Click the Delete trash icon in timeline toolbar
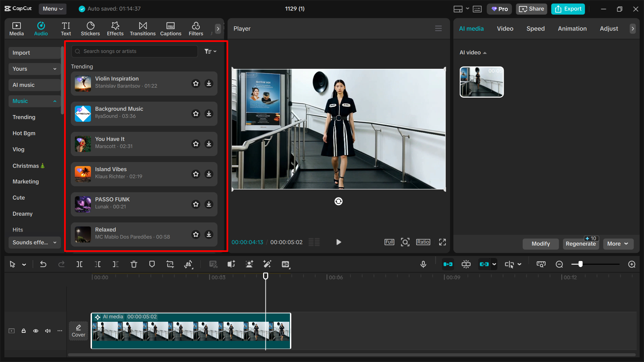 tap(134, 264)
